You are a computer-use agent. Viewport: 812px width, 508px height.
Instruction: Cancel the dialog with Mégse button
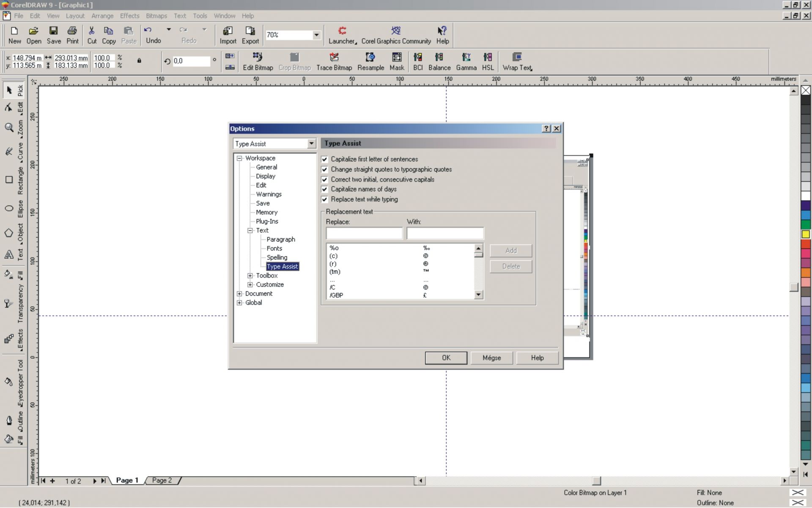491,358
